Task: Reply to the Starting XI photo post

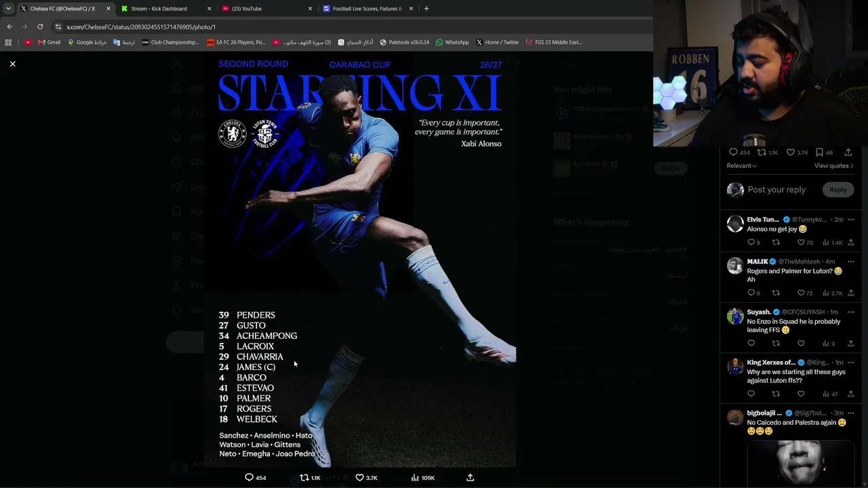Action: coord(255,478)
